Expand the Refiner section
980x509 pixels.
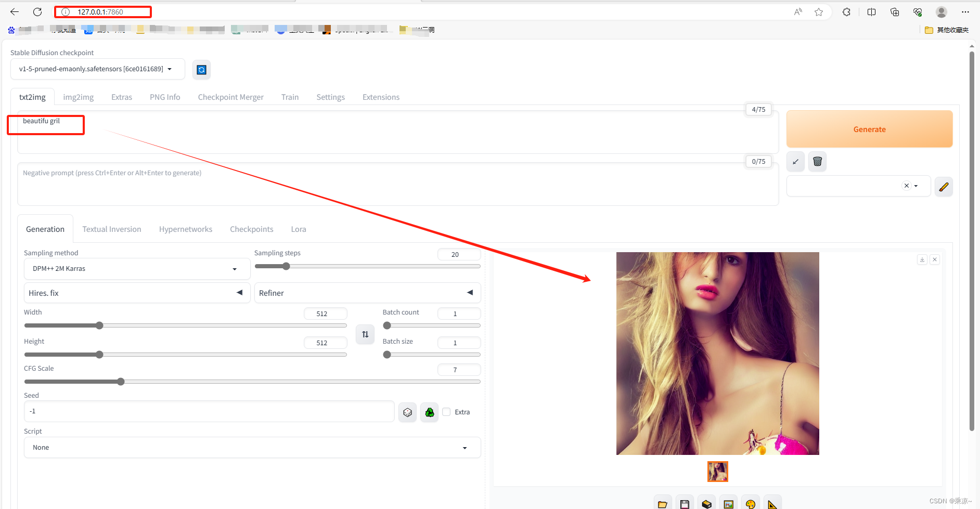coord(367,293)
